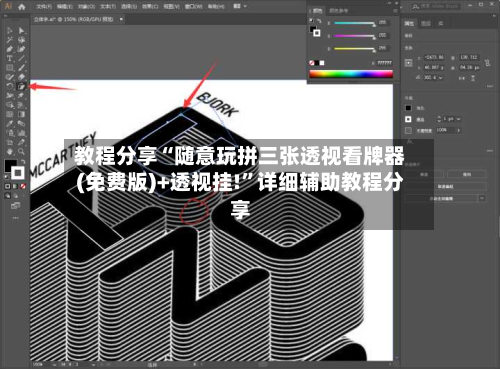Select the Shaper tool
The image size is (500, 369).
point(9,77)
